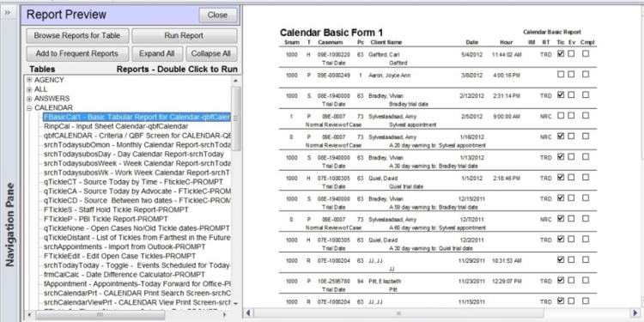This screenshot has width=644, height=322.
Task: Toggle Tic checkbox for Pitt, Elizabeth row
Action: point(561,280)
